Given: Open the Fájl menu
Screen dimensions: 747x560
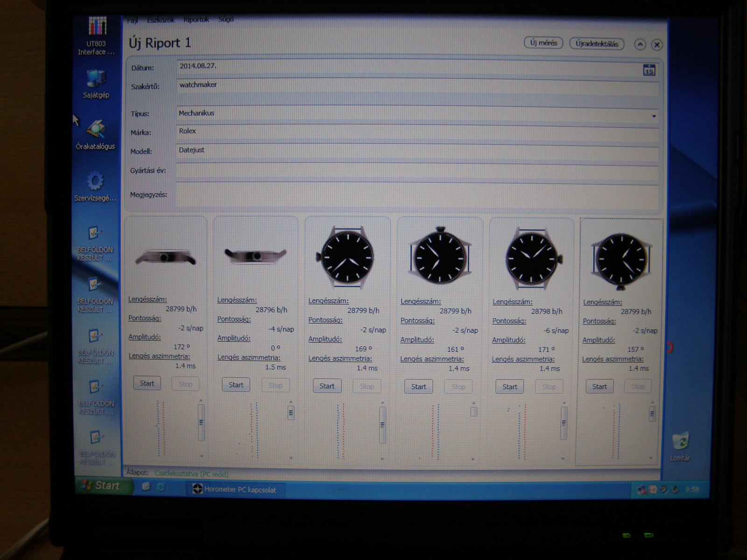Looking at the screenshot, I should point(133,21).
